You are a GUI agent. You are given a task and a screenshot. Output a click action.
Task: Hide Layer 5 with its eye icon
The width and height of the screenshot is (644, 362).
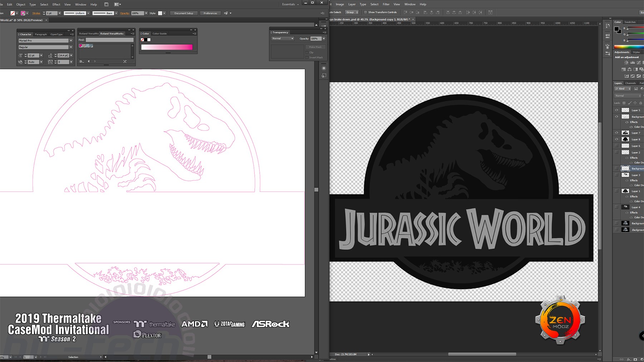click(616, 110)
